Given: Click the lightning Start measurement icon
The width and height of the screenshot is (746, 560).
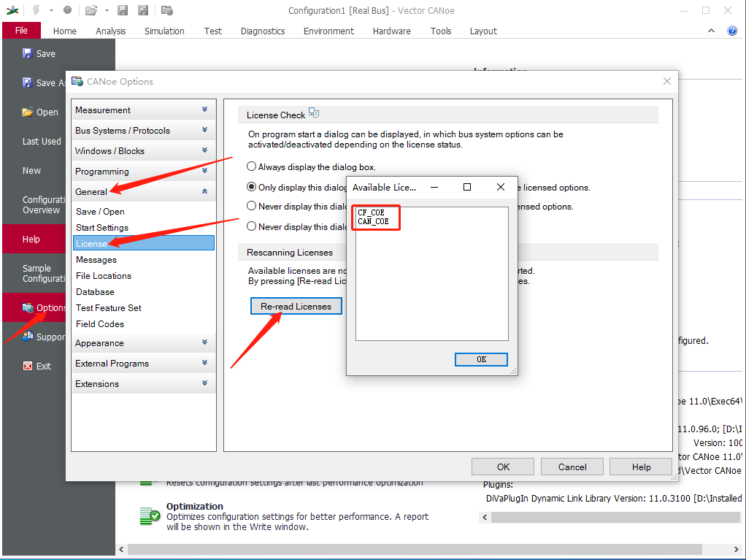Looking at the screenshot, I should tap(36, 10).
